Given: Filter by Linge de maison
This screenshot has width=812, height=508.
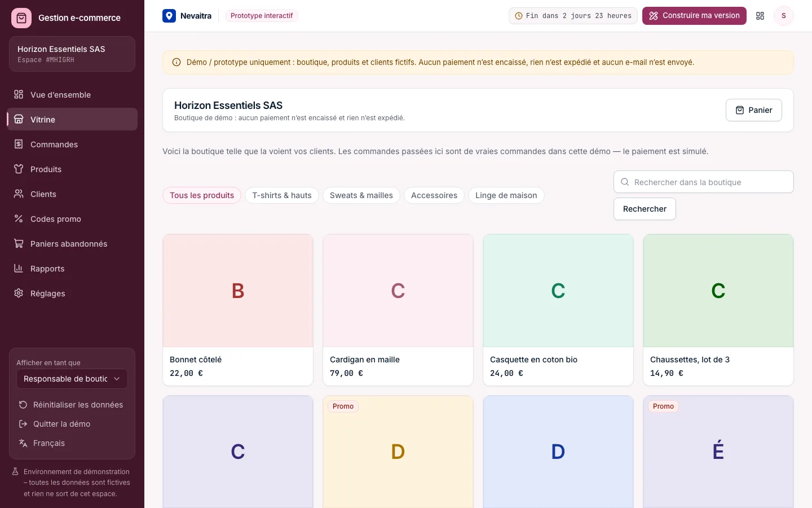Looking at the screenshot, I should (506, 195).
